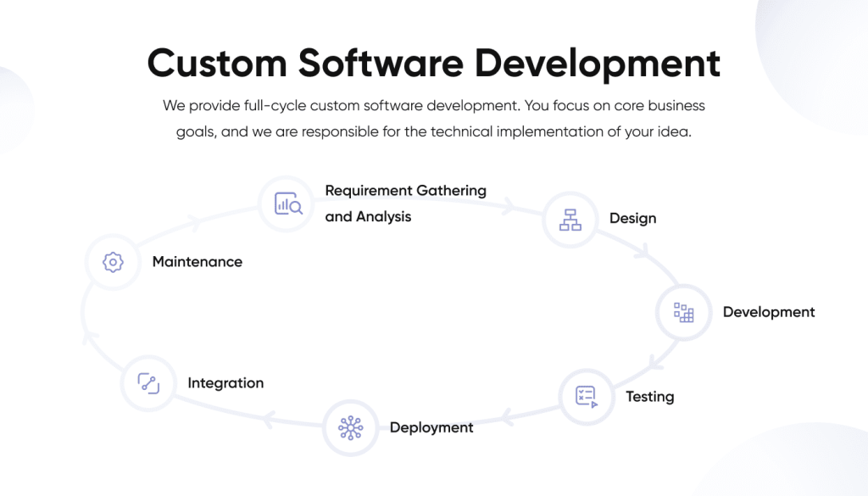Viewport: 868px width, 496px height.
Task: Select the Integration text label
Action: pos(225,382)
